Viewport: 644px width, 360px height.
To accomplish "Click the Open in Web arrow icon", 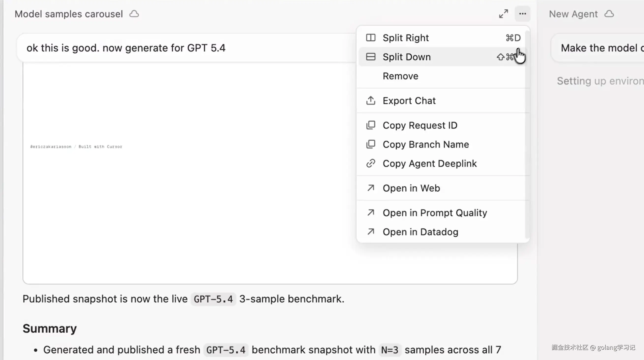I will point(371,188).
